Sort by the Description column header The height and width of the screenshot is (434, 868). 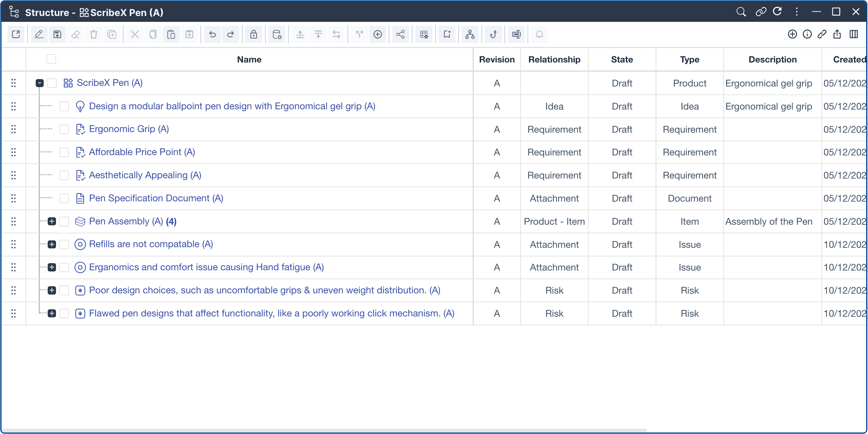click(x=772, y=60)
